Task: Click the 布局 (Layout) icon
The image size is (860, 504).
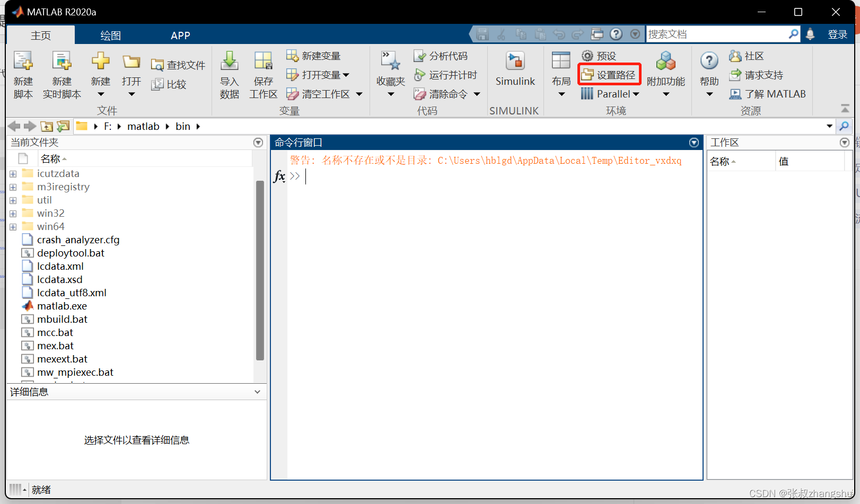Action: click(x=561, y=61)
